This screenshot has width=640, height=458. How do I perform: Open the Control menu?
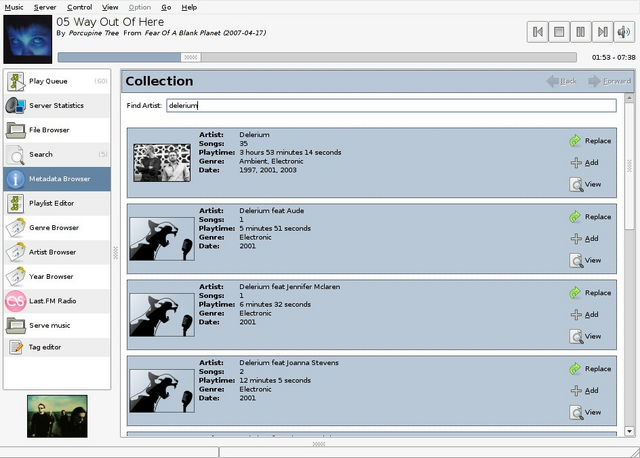coord(80,7)
